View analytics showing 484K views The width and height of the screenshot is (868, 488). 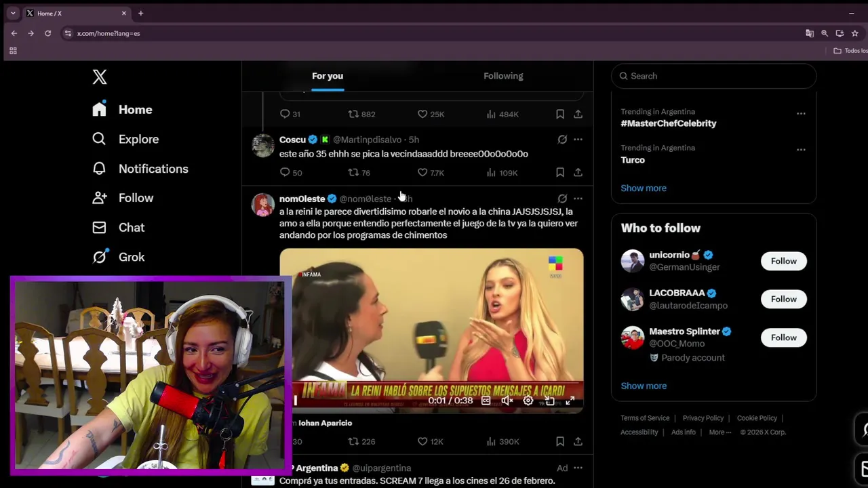(502, 114)
